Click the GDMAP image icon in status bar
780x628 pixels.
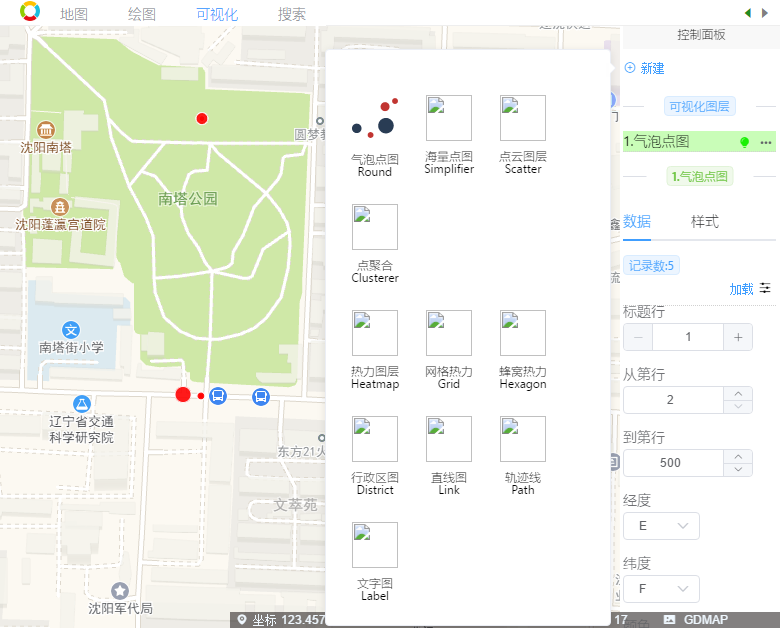pos(670,620)
